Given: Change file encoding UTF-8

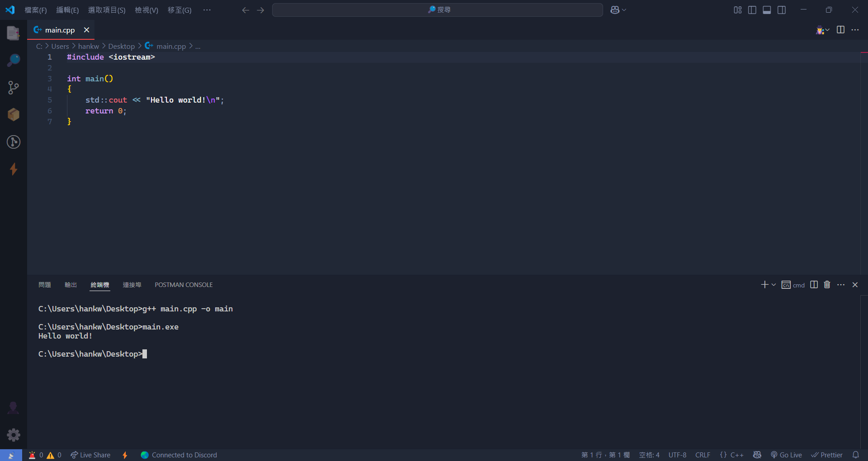Looking at the screenshot, I should point(677,455).
